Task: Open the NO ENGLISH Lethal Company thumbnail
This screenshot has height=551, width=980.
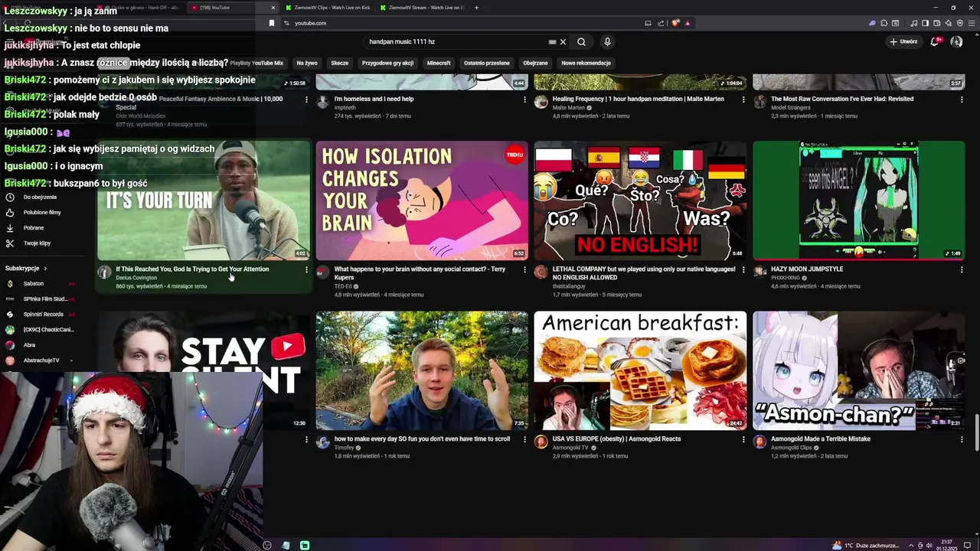Action: 640,201
